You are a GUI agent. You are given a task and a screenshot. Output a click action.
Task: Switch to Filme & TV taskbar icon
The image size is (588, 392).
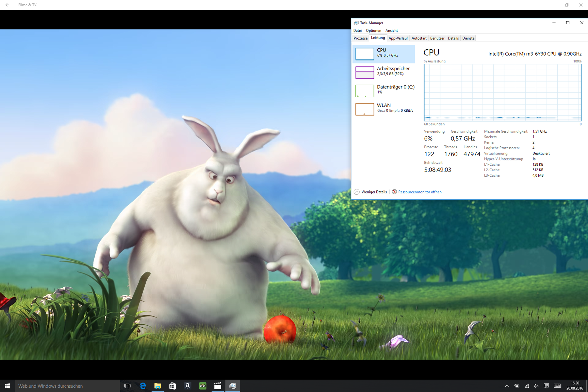[x=218, y=386]
